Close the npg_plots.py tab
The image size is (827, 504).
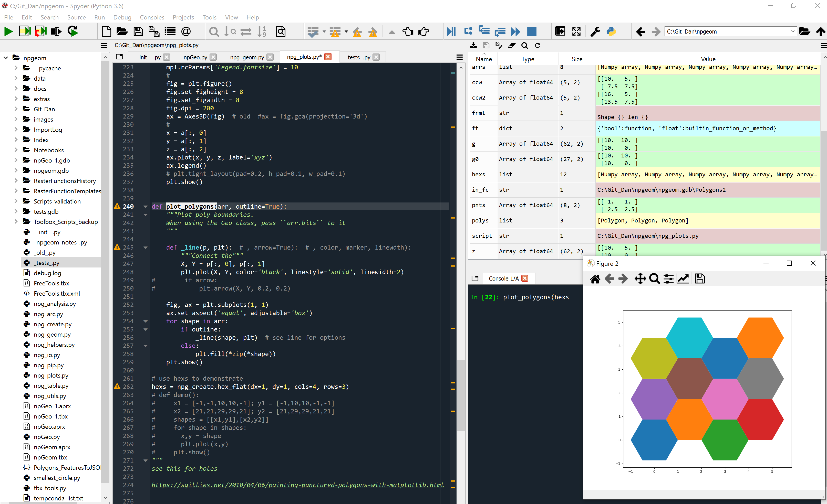pos(328,57)
